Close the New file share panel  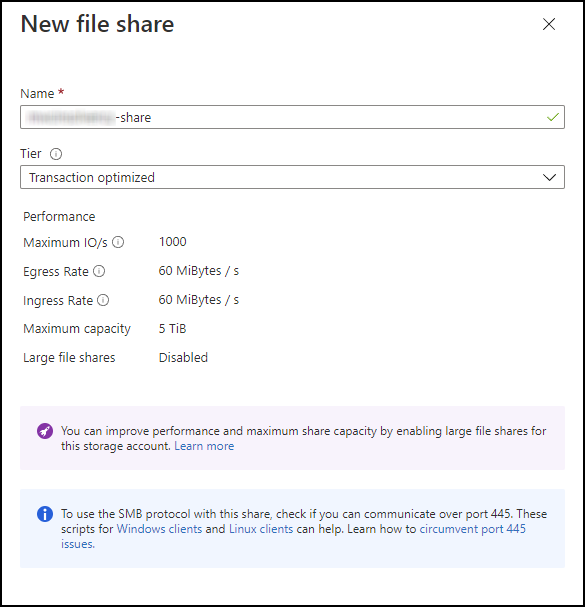[x=549, y=24]
